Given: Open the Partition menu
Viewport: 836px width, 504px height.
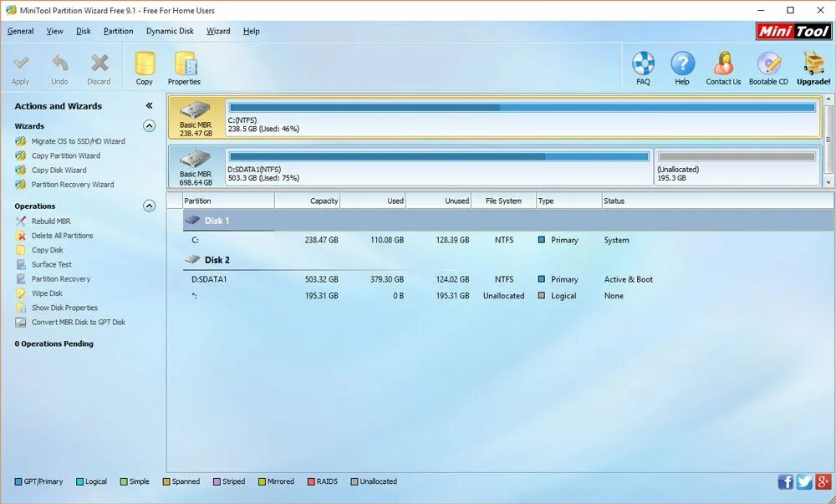Looking at the screenshot, I should pos(119,31).
